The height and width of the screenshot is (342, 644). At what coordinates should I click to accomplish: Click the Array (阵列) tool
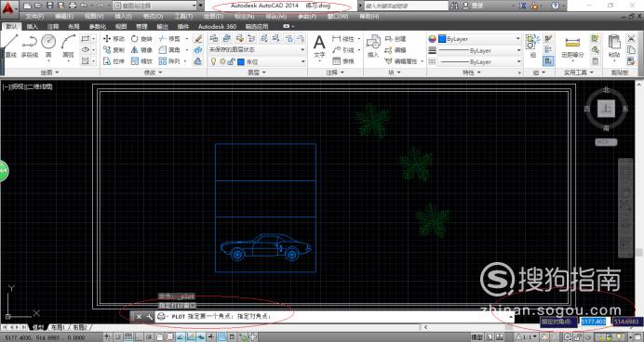169,61
